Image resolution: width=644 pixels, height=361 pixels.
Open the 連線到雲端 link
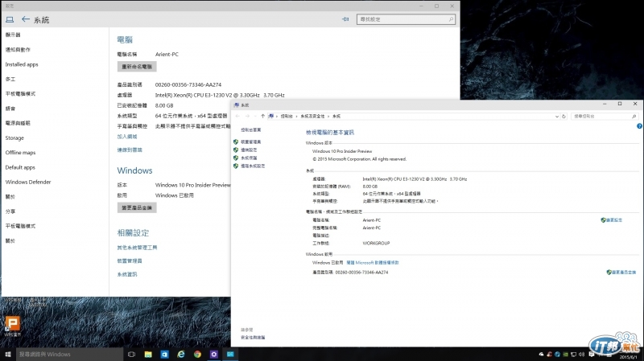130,150
